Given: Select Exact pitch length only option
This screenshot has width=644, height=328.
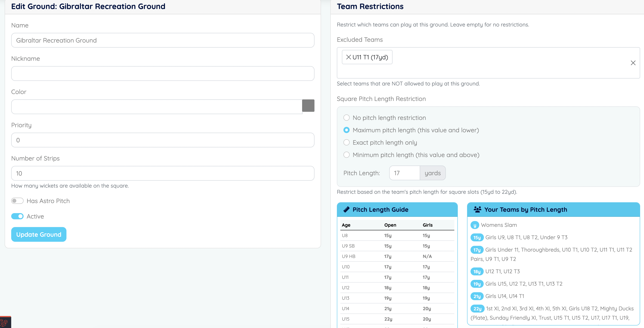Looking at the screenshot, I should click(x=347, y=143).
